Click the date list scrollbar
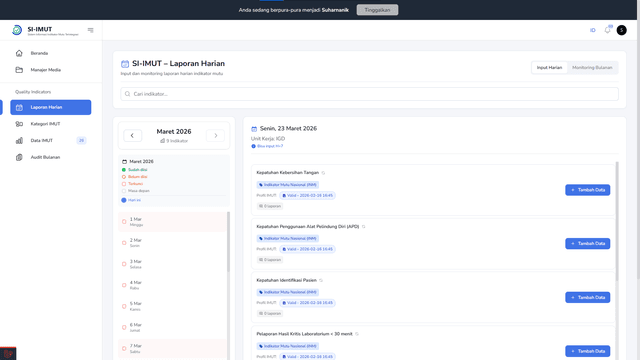The width and height of the screenshot is (640, 360). [228, 242]
